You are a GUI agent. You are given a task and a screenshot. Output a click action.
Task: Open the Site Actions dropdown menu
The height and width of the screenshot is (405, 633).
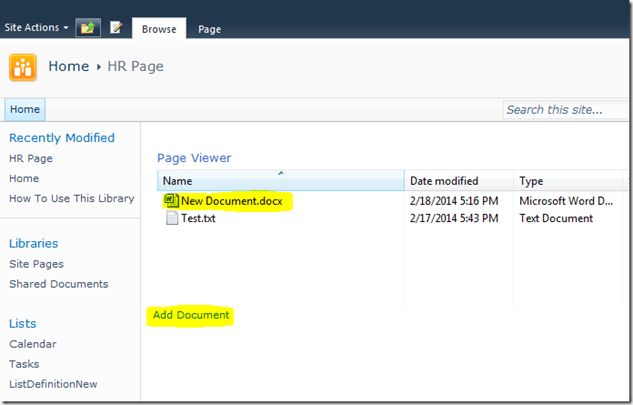(36, 28)
